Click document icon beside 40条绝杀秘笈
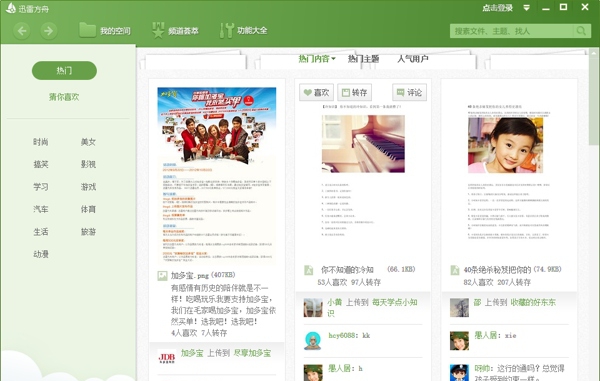This screenshot has height=381, width=600. [455, 270]
